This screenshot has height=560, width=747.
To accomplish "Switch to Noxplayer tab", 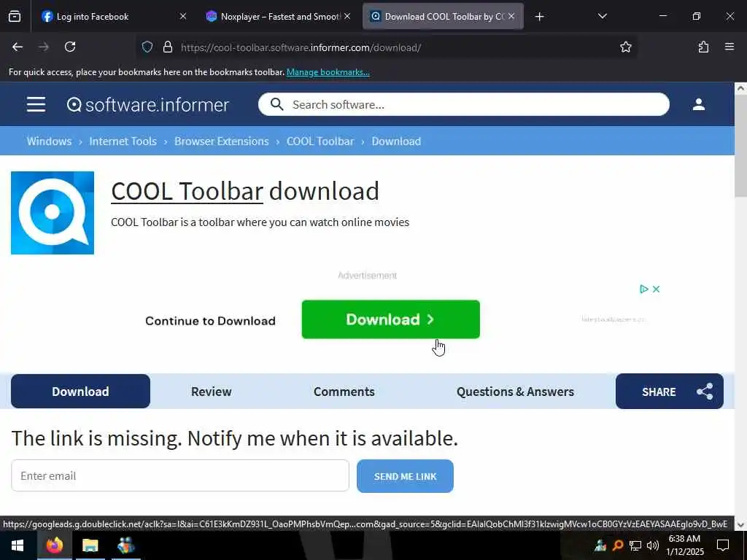I will [x=278, y=17].
